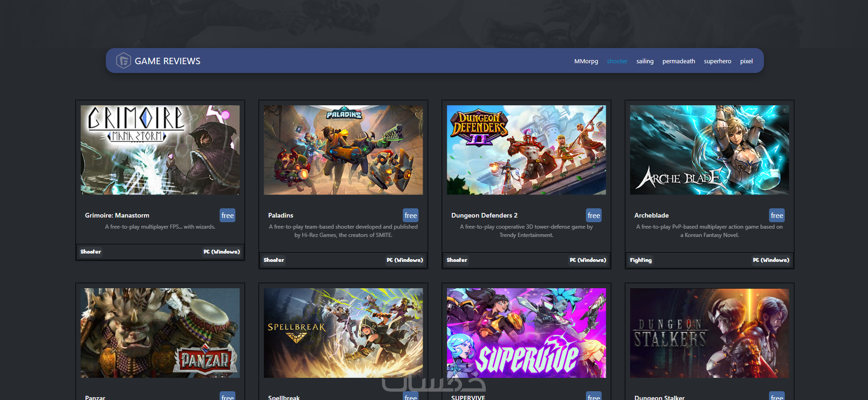Click the Paladins description text
The width and height of the screenshot is (868, 400).
pyautogui.click(x=343, y=231)
